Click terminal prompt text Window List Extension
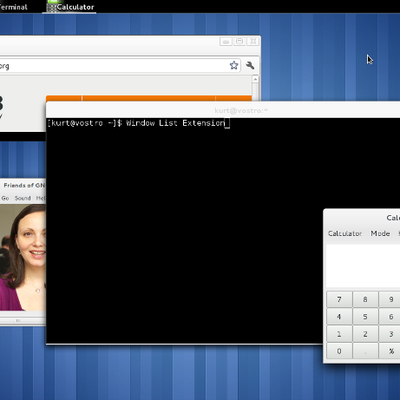This screenshot has width=400, height=400. pyautogui.click(x=176, y=123)
